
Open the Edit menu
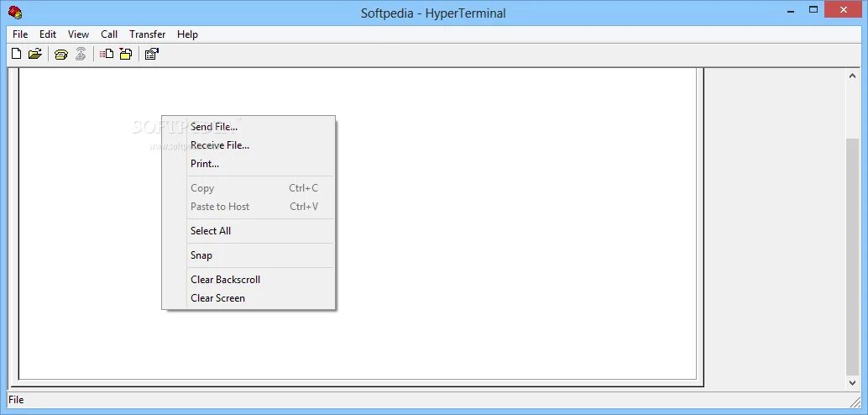tap(48, 34)
